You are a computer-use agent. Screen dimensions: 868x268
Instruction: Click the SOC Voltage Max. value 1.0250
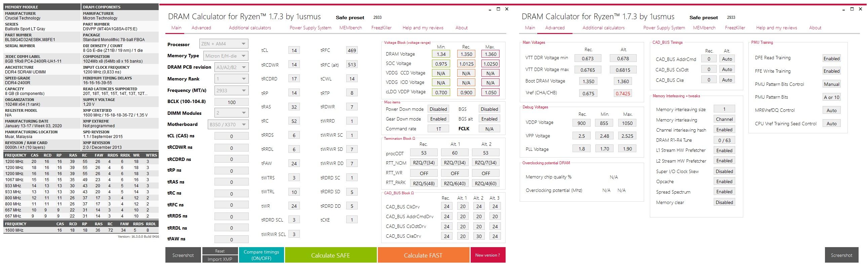490,63
